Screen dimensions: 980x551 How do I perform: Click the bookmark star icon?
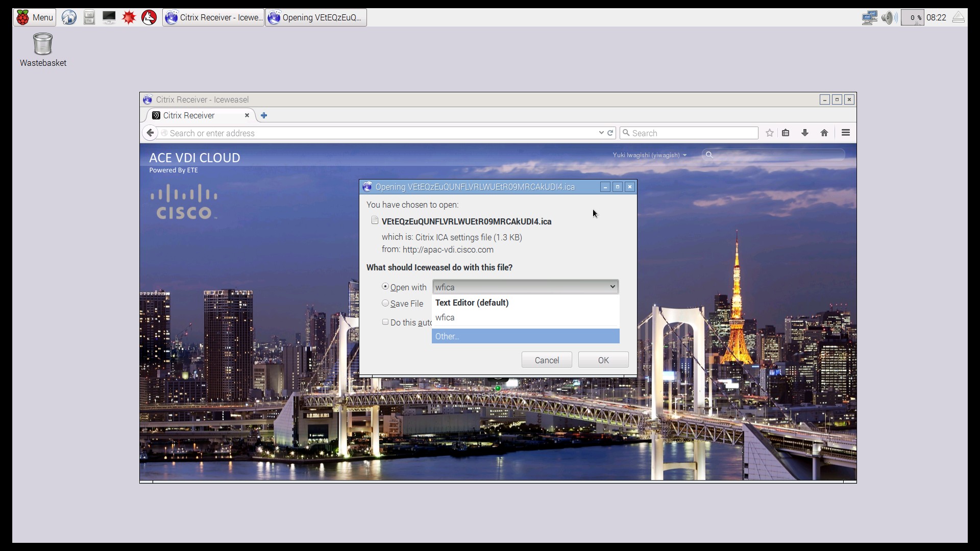(x=770, y=133)
